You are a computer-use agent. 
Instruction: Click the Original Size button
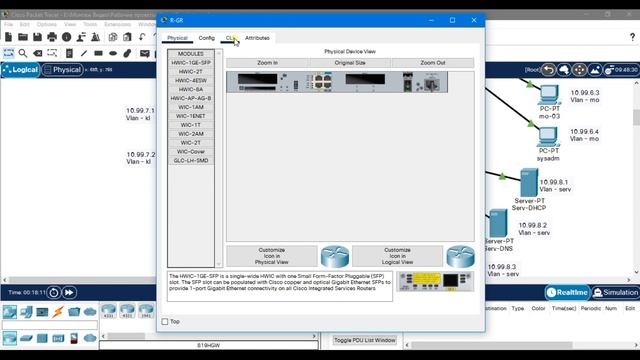pos(350,63)
